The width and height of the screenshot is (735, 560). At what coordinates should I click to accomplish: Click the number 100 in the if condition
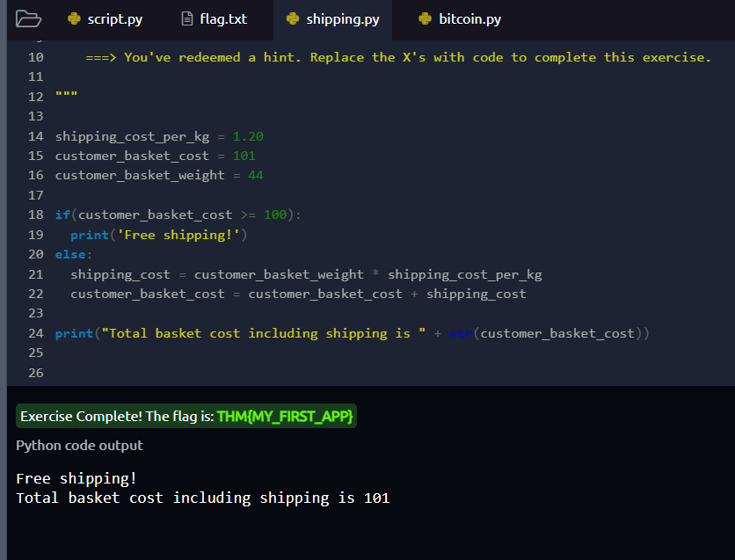(x=274, y=215)
